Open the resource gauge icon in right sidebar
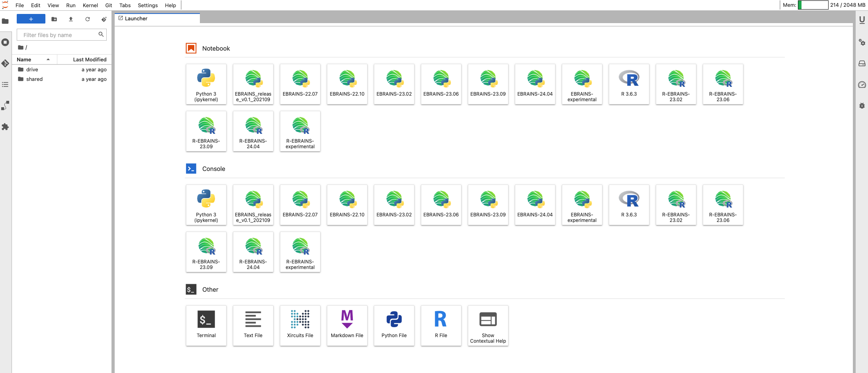This screenshot has height=373, width=868. point(862,84)
